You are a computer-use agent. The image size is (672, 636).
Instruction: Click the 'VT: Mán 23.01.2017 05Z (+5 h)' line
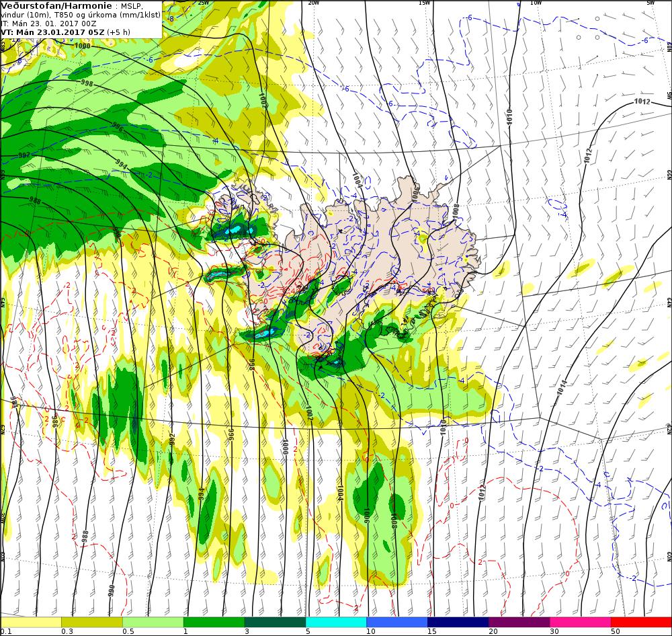[66, 32]
